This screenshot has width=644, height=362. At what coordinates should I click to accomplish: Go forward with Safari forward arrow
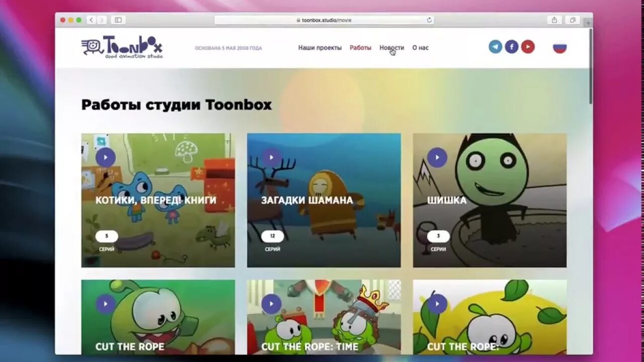coord(102,20)
